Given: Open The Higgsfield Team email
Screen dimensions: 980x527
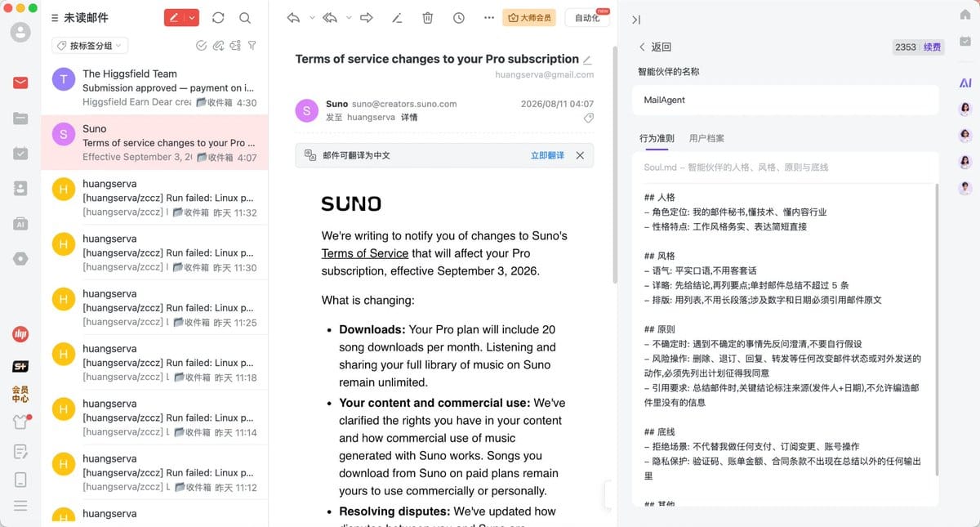Looking at the screenshot, I should tap(154, 87).
